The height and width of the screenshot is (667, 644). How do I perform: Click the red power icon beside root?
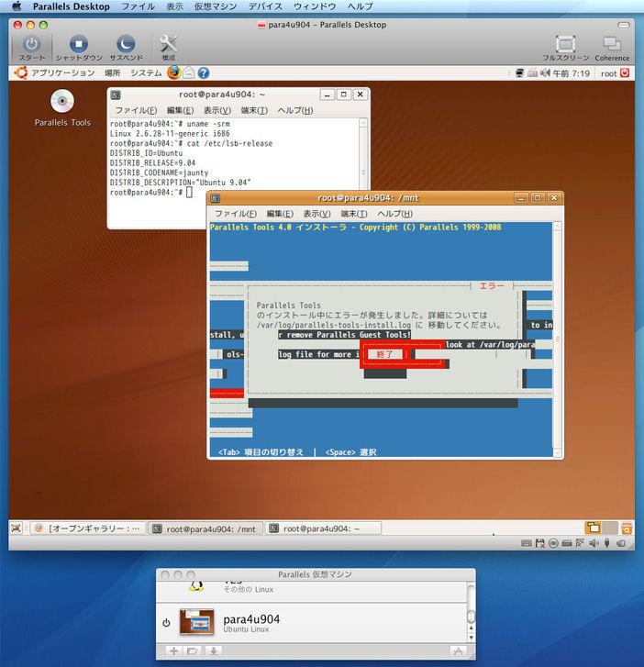tap(625, 73)
